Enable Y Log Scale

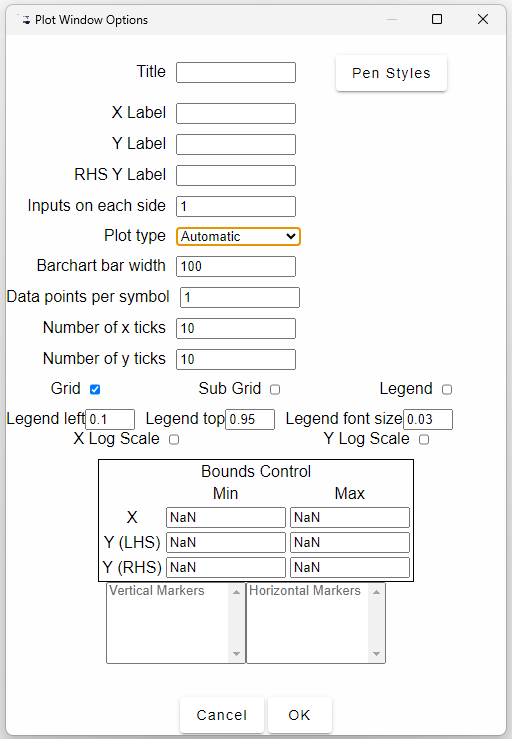pyautogui.click(x=424, y=439)
